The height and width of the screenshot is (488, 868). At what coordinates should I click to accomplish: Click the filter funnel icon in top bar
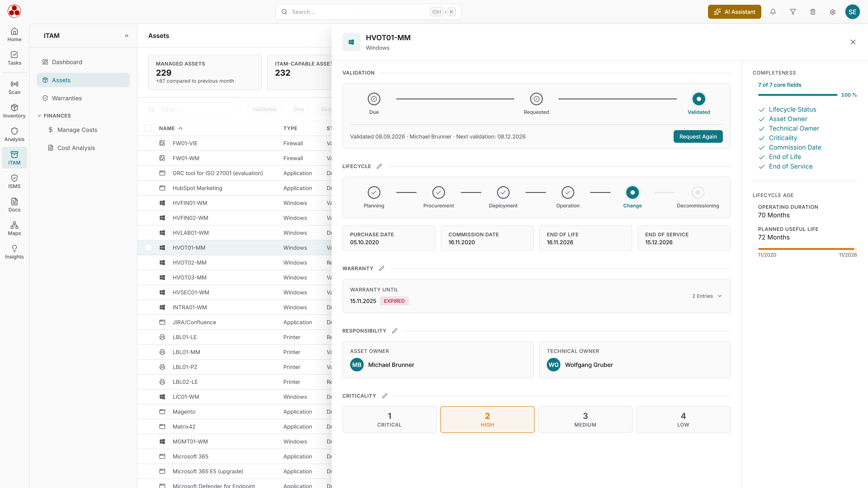click(x=793, y=12)
